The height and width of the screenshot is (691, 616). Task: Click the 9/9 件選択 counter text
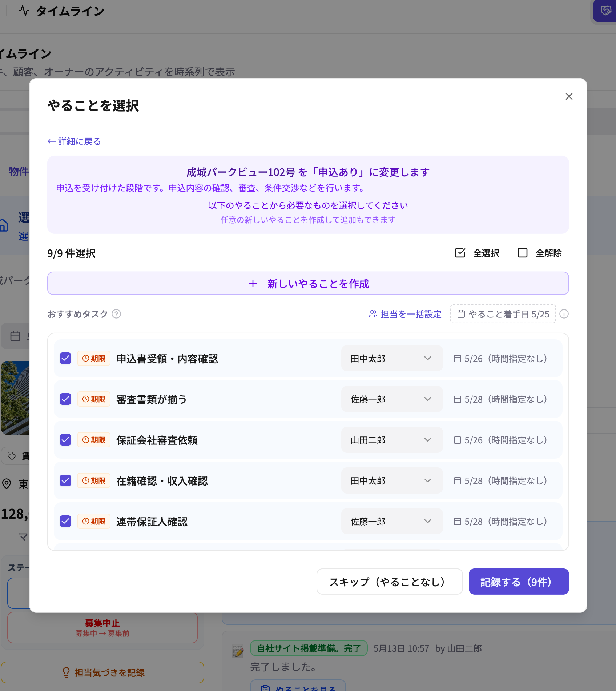coord(72,253)
